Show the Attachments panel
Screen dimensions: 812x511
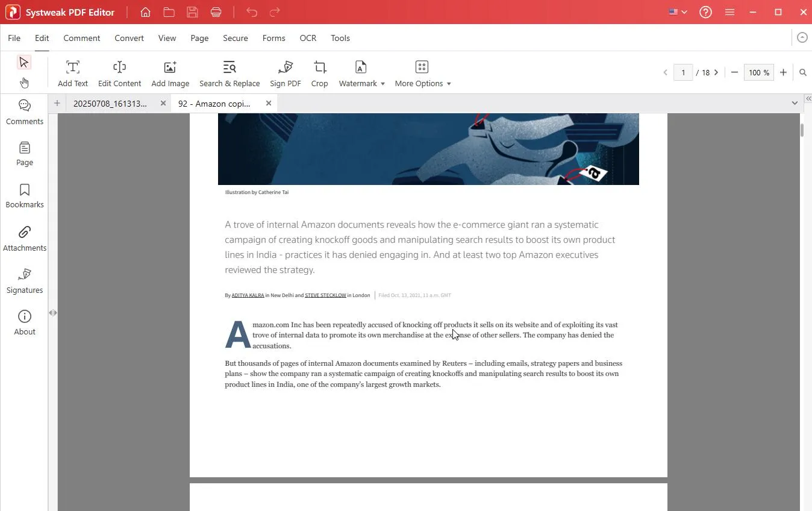(x=24, y=238)
